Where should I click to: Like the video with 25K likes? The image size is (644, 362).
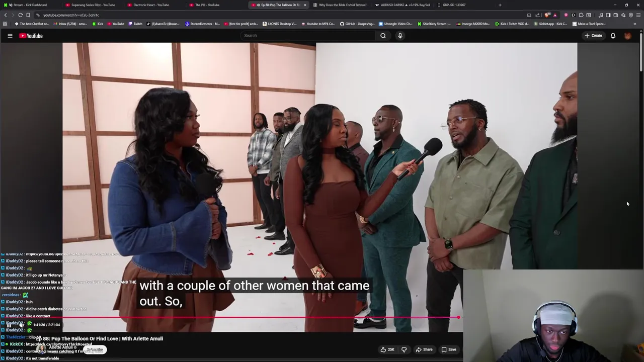(x=387, y=349)
